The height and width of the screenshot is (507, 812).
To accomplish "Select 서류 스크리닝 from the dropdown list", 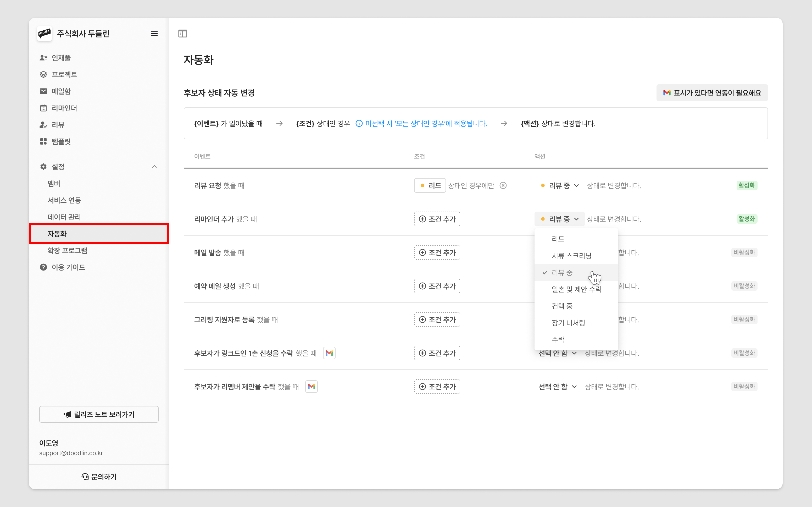I will [571, 256].
